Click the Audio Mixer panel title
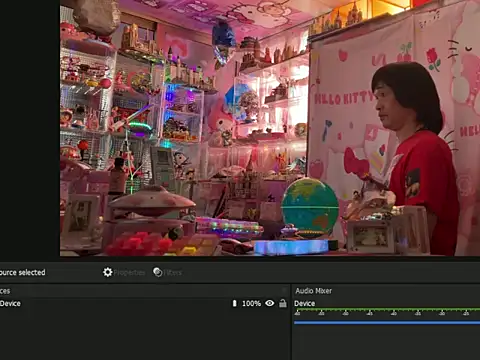 pyautogui.click(x=313, y=291)
